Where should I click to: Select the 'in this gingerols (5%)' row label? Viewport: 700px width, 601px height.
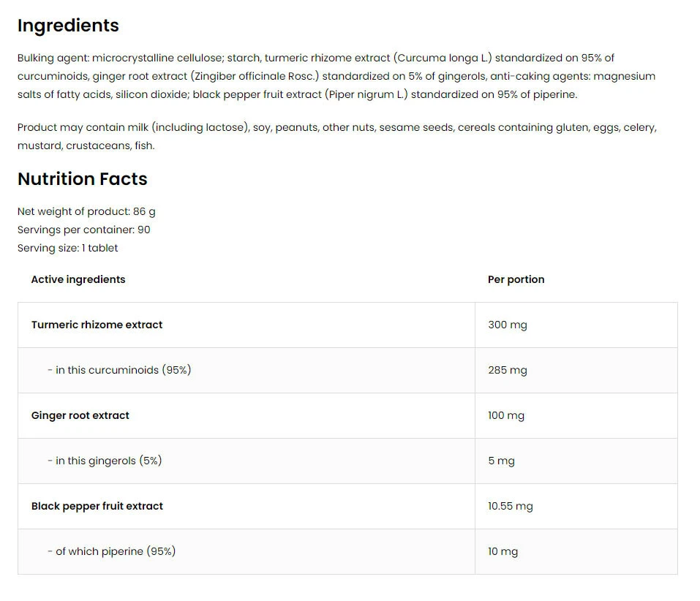tap(104, 461)
